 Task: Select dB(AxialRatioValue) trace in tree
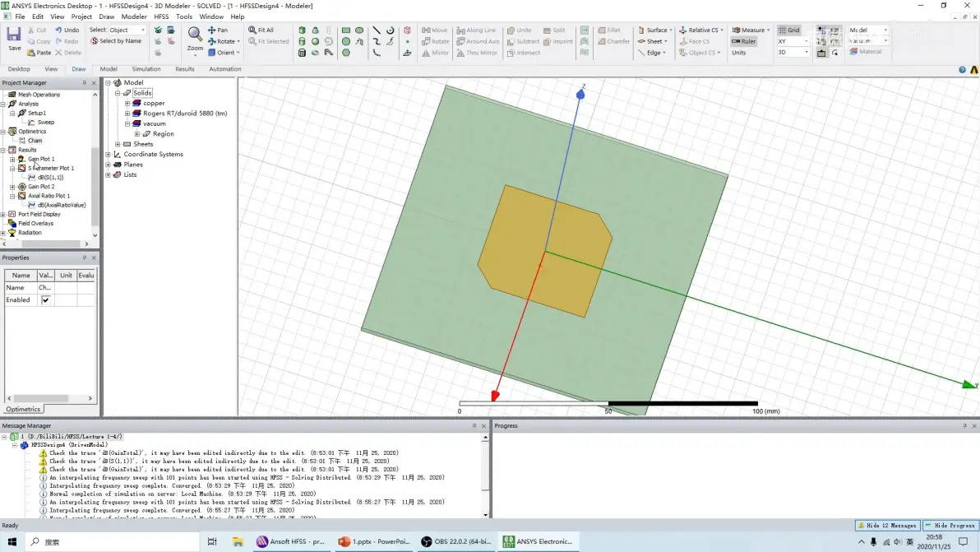[61, 205]
